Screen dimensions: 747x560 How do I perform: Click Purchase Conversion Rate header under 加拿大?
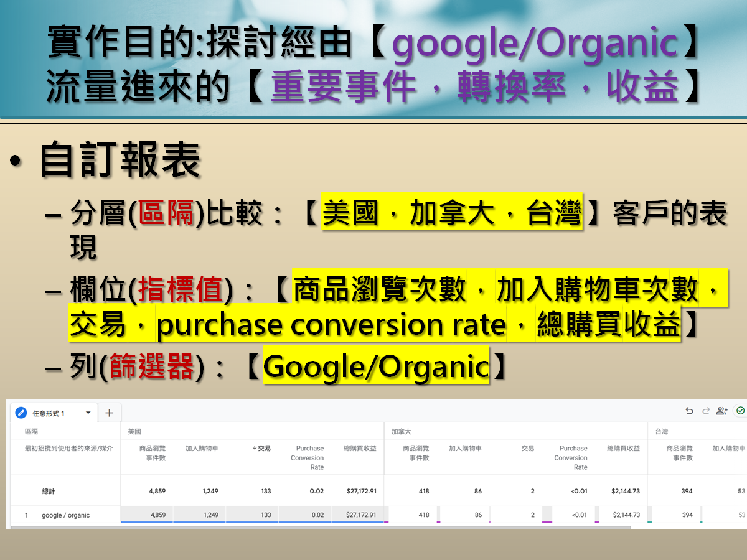coord(571,457)
